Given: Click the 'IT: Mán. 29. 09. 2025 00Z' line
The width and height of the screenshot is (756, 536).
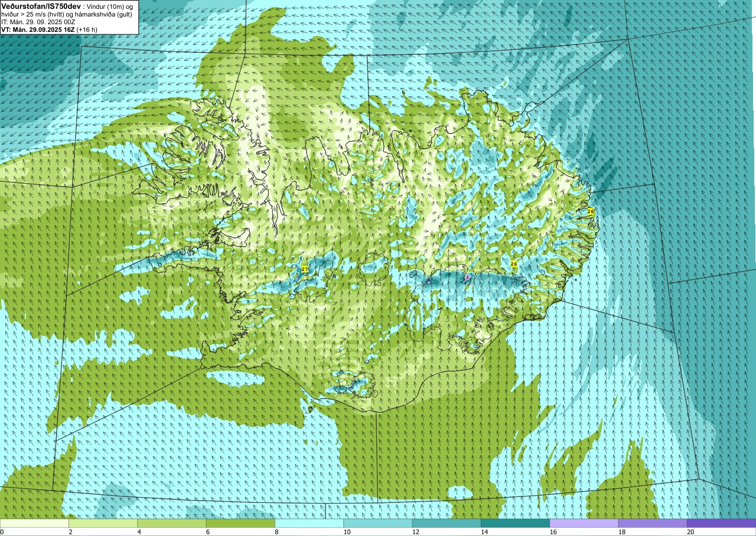Looking at the screenshot, I should (x=38, y=22).
